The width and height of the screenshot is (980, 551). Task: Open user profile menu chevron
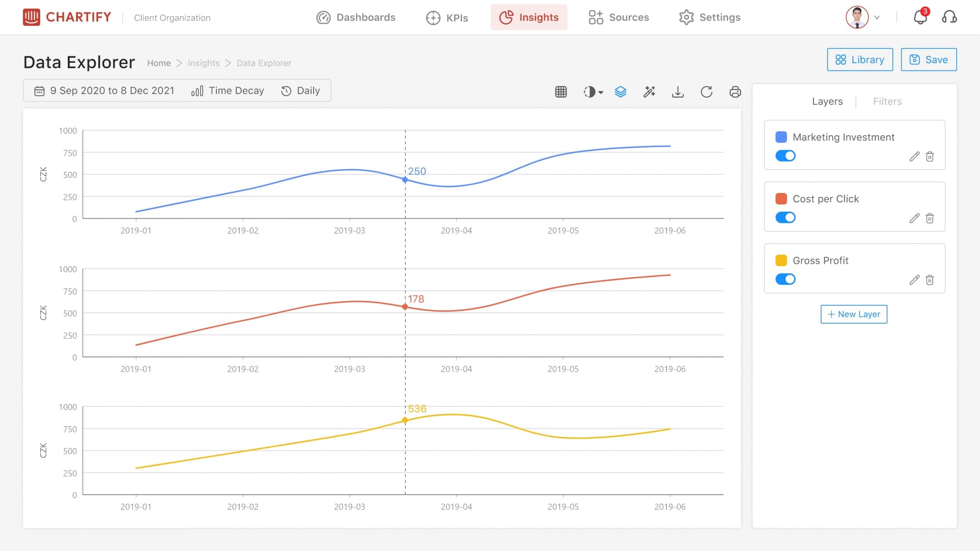[x=877, y=18]
